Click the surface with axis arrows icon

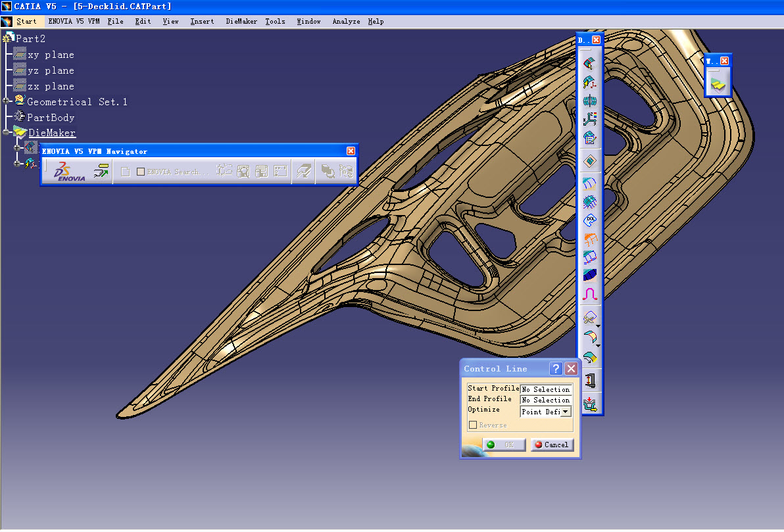click(590, 82)
